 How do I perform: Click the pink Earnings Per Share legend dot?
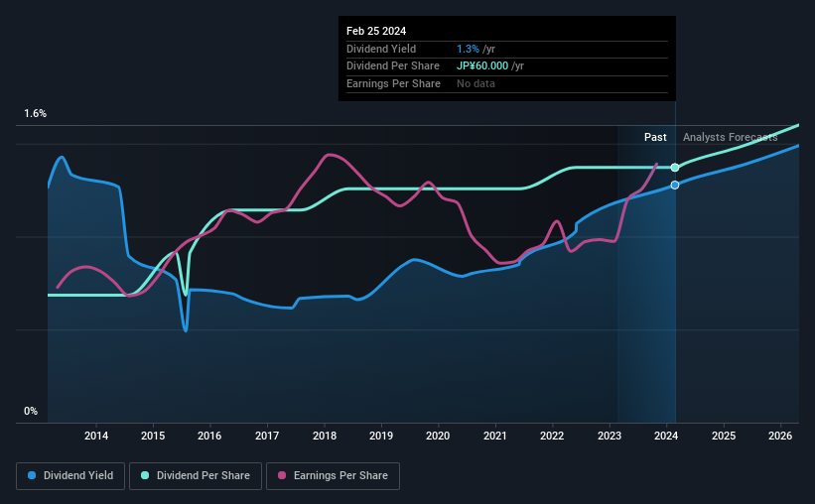281,476
